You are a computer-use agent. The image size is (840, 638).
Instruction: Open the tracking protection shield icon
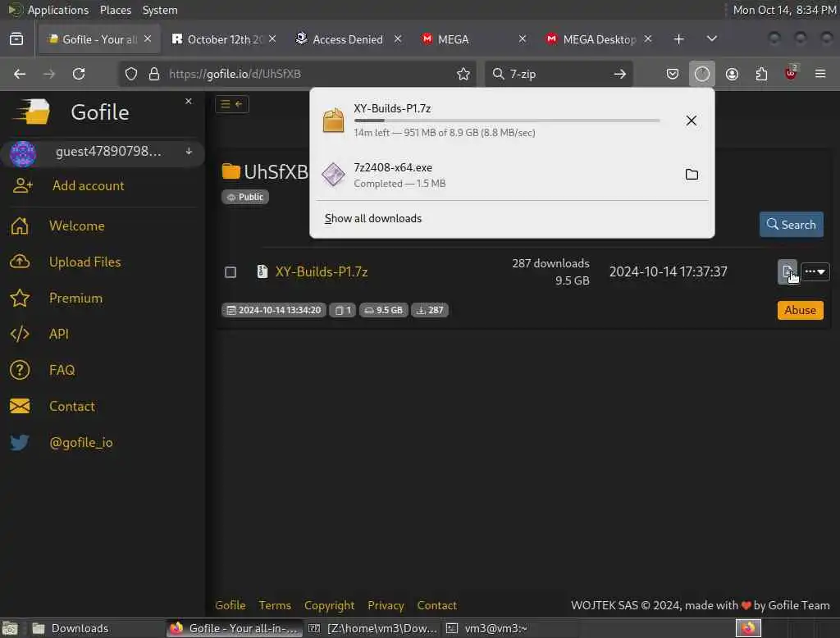click(x=131, y=74)
